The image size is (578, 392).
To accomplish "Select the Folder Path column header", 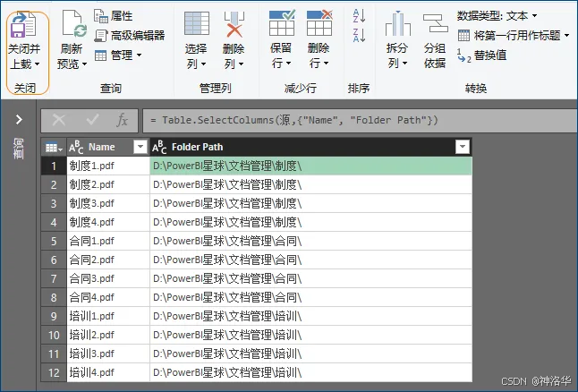I will point(310,147).
